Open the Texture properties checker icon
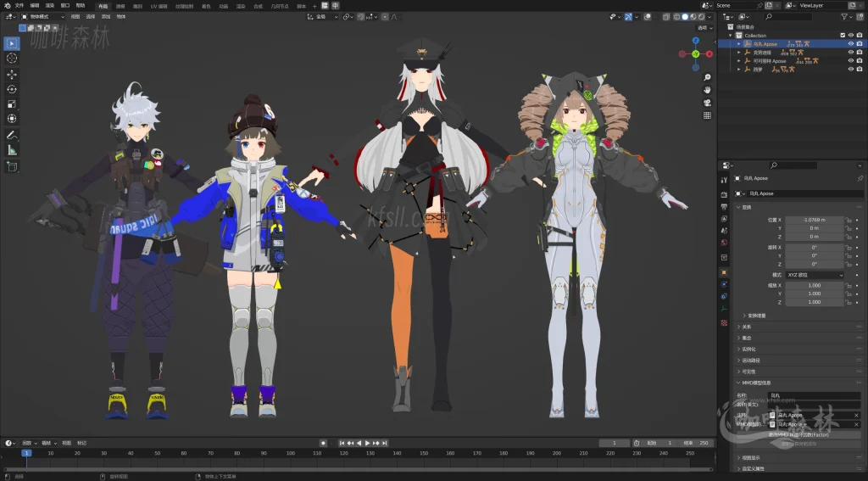This screenshot has width=868, height=481. click(724, 322)
